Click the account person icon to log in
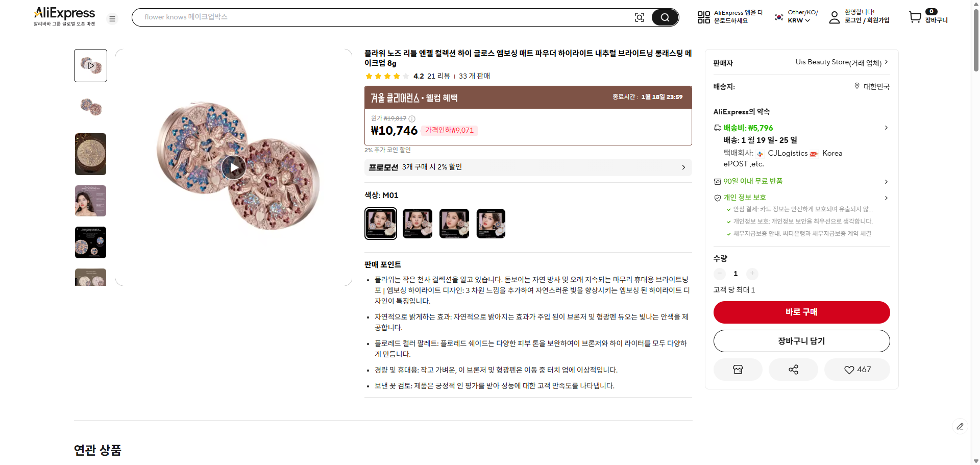 (x=834, y=17)
